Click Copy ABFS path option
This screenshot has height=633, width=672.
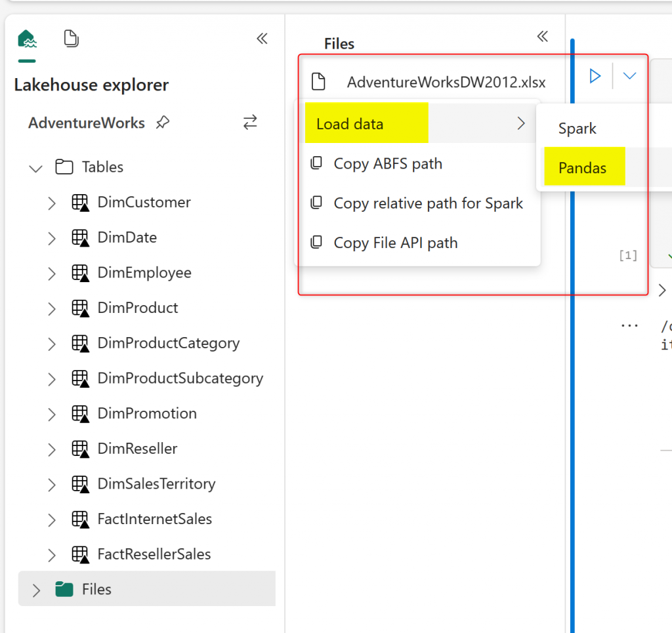pos(387,164)
